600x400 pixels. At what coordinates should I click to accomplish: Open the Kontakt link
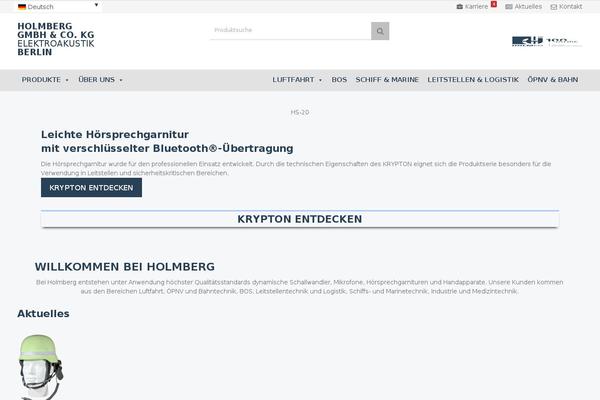[x=566, y=7]
